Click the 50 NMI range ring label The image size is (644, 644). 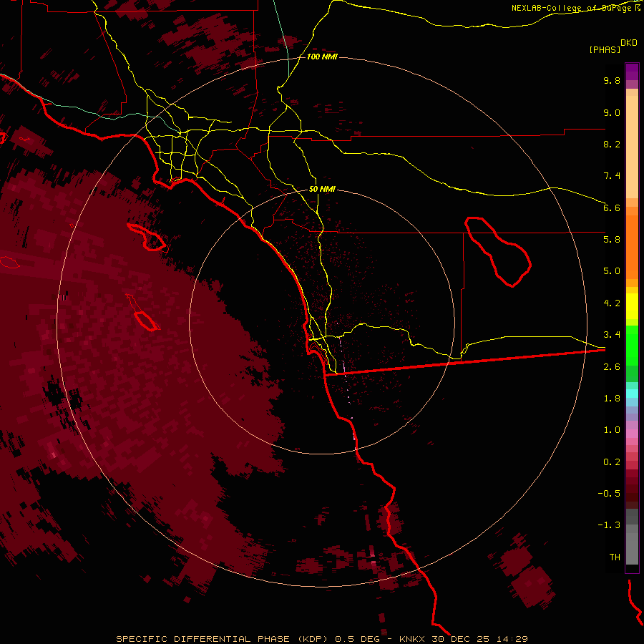pos(321,189)
